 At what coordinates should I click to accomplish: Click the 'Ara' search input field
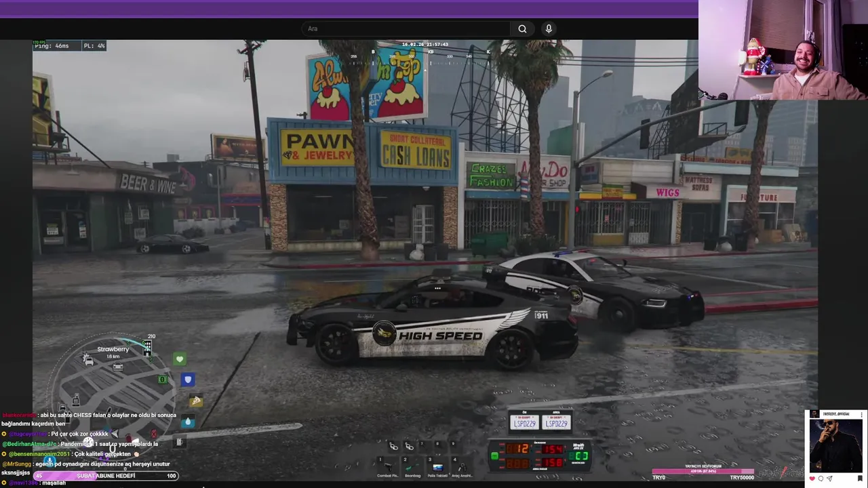(x=406, y=28)
